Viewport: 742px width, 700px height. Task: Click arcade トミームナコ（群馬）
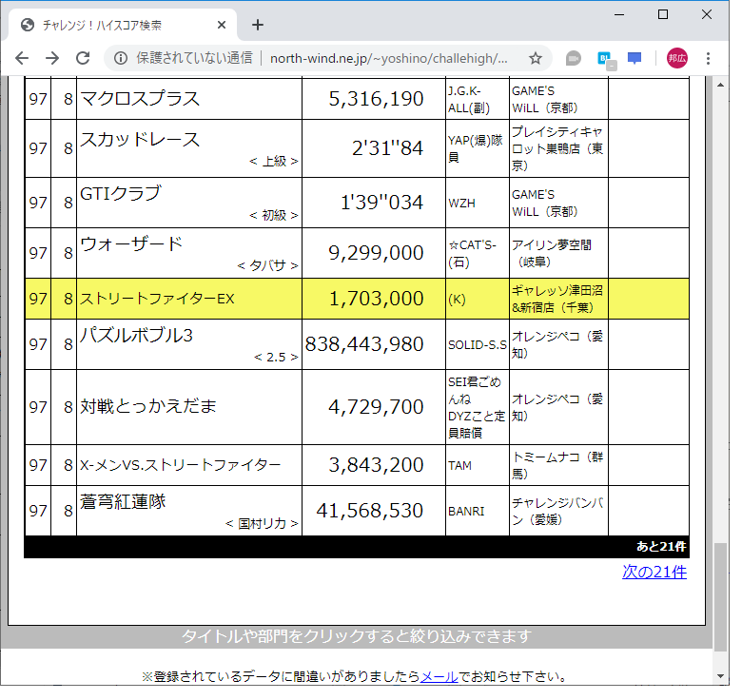[557, 465]
